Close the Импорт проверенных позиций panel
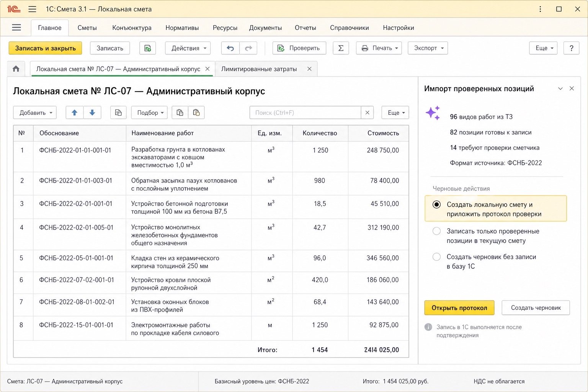This screenshot has height=392, width=588. [572, 88]
